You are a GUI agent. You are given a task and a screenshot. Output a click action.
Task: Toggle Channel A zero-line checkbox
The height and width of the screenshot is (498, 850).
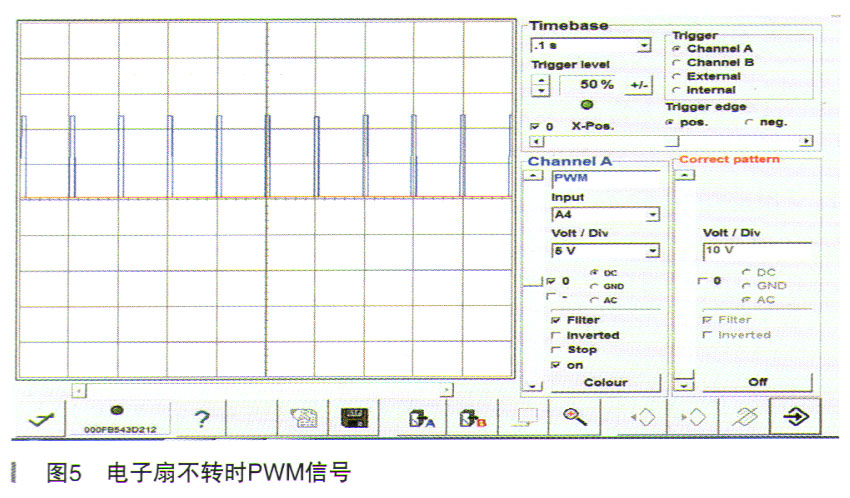[x=551, y=281]
